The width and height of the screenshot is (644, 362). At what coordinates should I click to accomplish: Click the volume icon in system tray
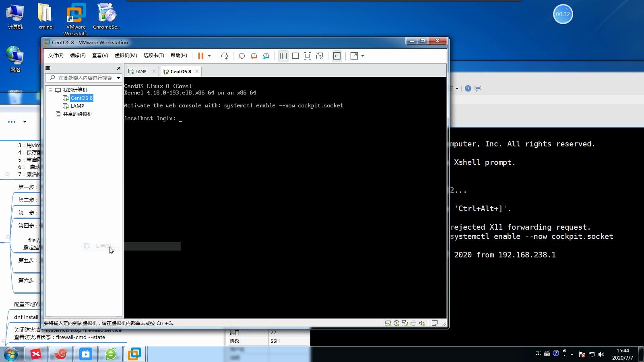coord(601,354)
